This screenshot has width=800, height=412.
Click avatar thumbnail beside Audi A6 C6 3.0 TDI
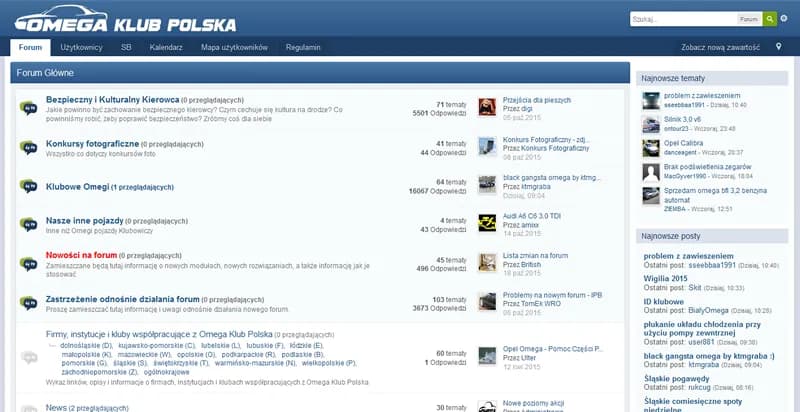click(487, 223)
